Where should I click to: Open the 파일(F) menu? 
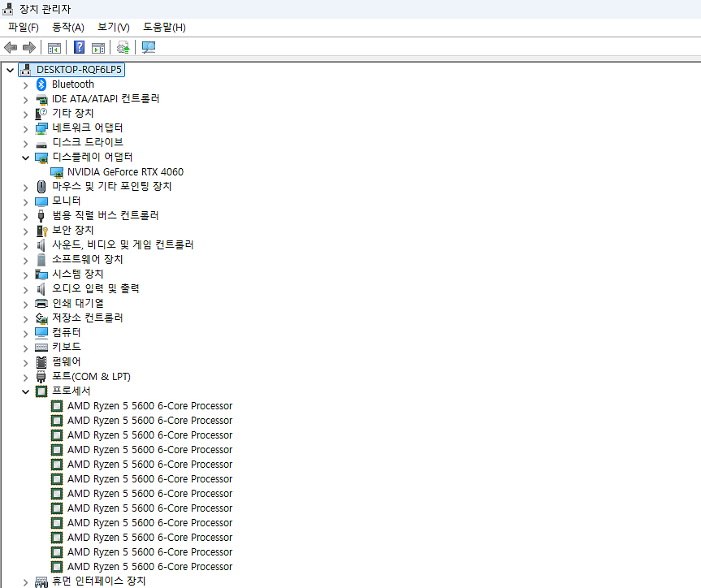click(x=24, y=28)
